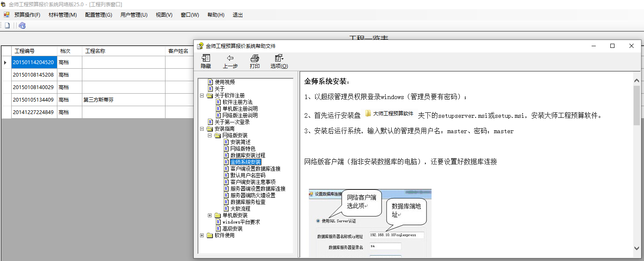Click the 隐藏 (Hide) icon in help toolbar
This screenshot has height=261, width=644.
coord(206,58)
